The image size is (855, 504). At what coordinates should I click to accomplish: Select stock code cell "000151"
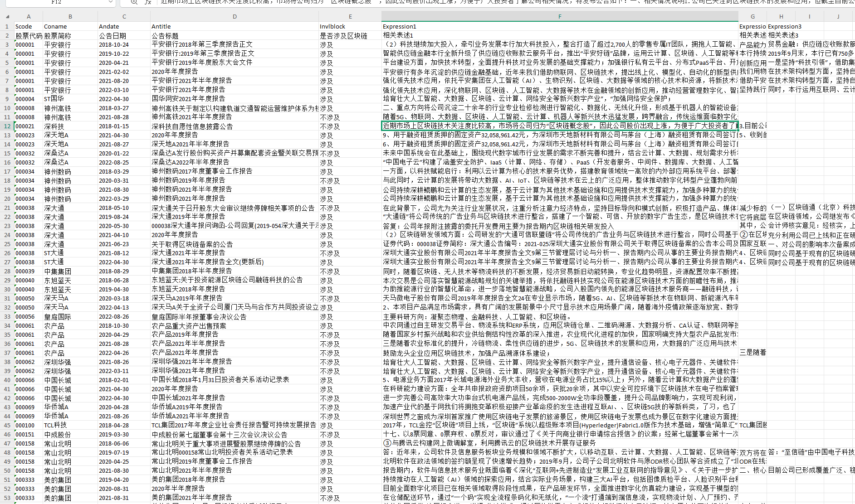(29, 434)
